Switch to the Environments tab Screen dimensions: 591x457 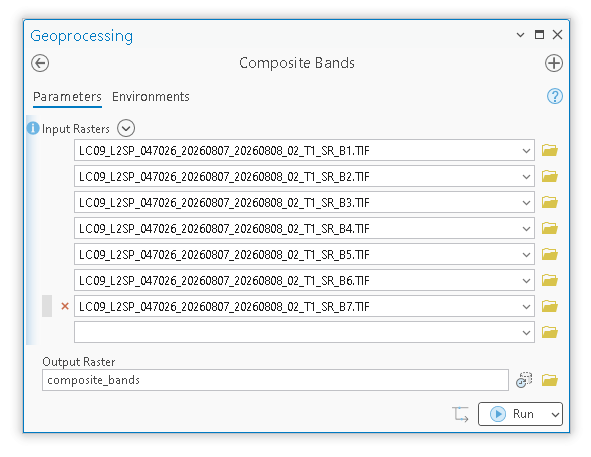[151, 97]
